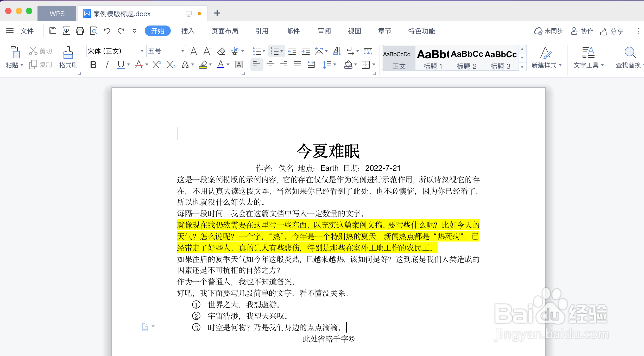644x356 pixels.
Task: Toggle italic formatting
Action: pyautogui.click(x=107, y=65)
